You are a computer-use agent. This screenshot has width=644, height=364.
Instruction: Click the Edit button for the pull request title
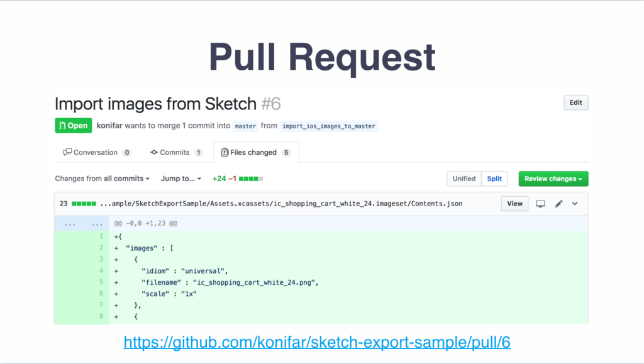tap(576, 102)
